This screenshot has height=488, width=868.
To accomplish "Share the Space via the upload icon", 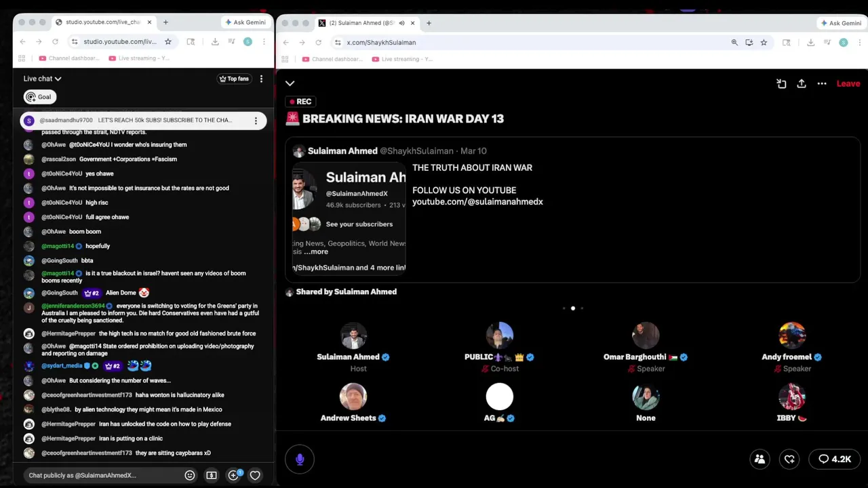I will click(802, 83).
